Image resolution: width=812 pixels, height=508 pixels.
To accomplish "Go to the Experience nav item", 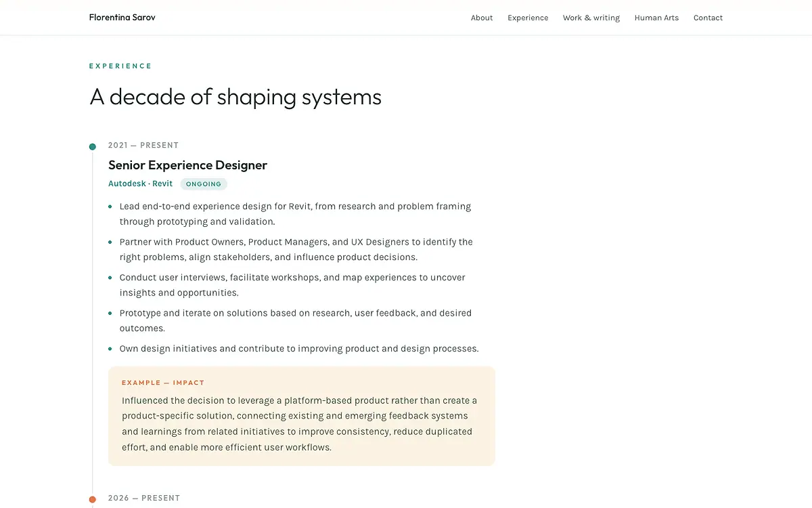I will [x=528, y=18].
